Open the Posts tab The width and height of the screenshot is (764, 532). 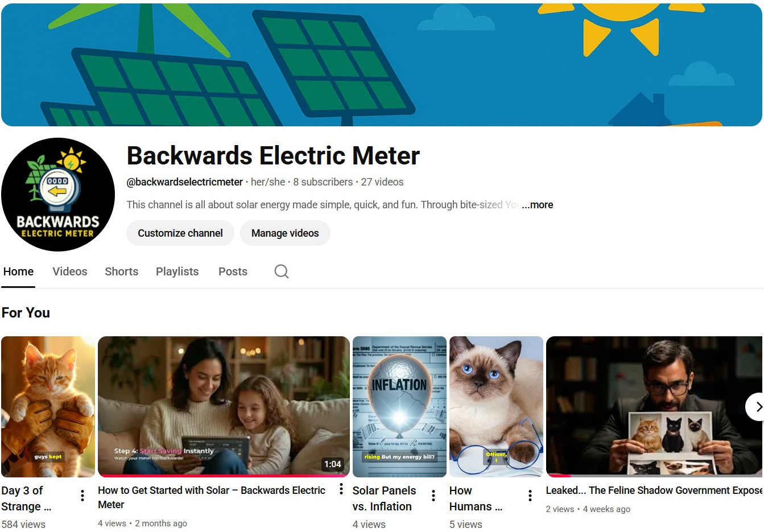tap(233, 271)
